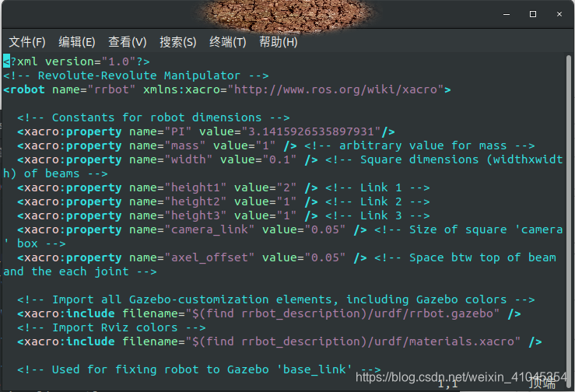
Task: Click the width value "0.1"
Action: click(280, 159)
